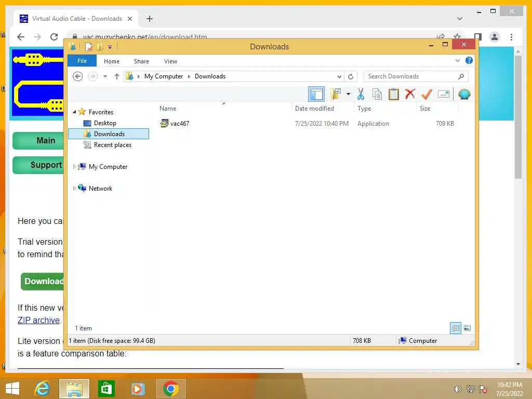Click the folder options icon with checkmark
This screenshot has height=399, width=532.
tap(336, 94)
